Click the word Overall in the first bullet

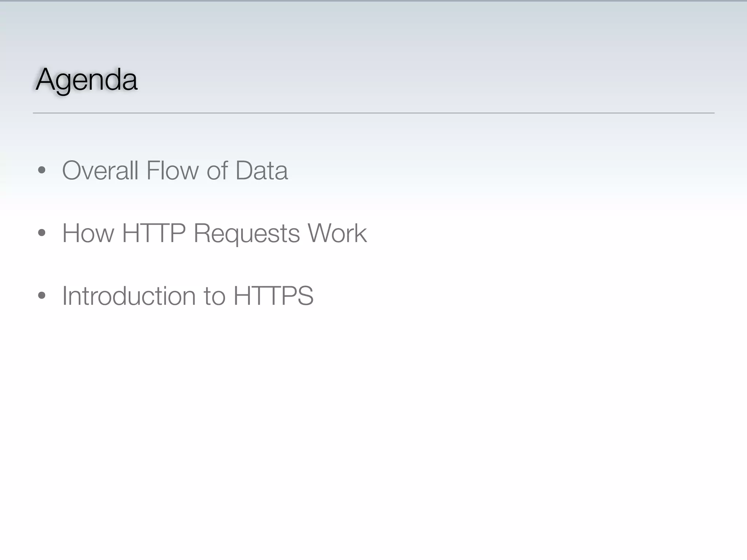[x=100, y=170]
